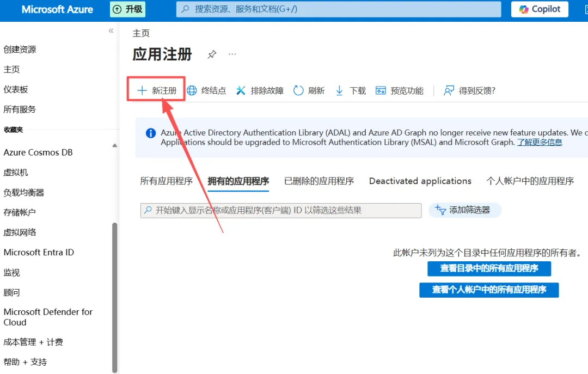Open Copilot from the top bar
Screen dimensions: 588x374
tap(539, 9)
